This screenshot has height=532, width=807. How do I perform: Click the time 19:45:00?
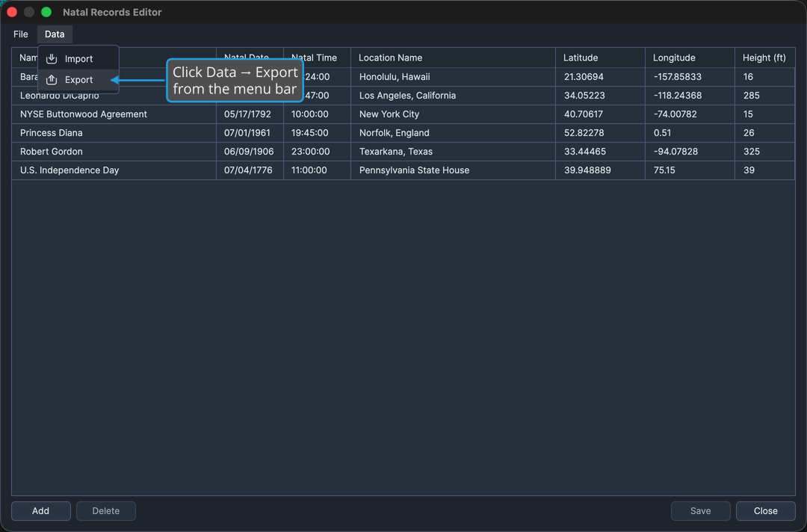click(x=310, y=133)
